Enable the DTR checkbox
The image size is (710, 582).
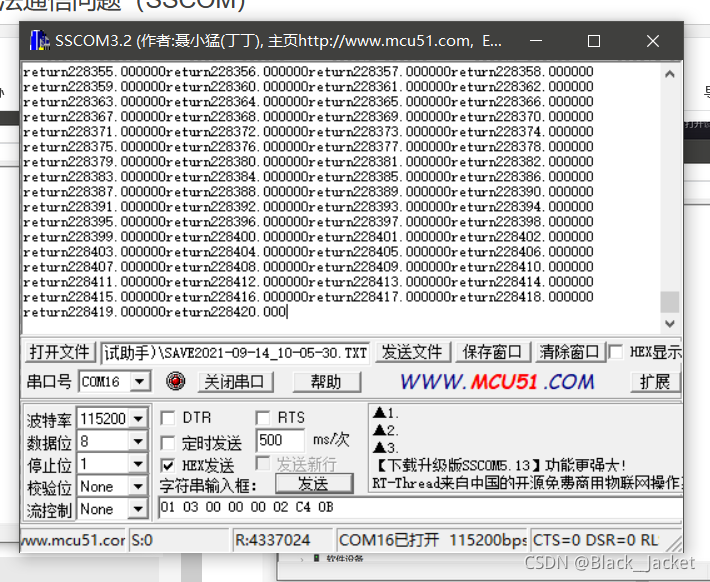(x=168, y=418)
